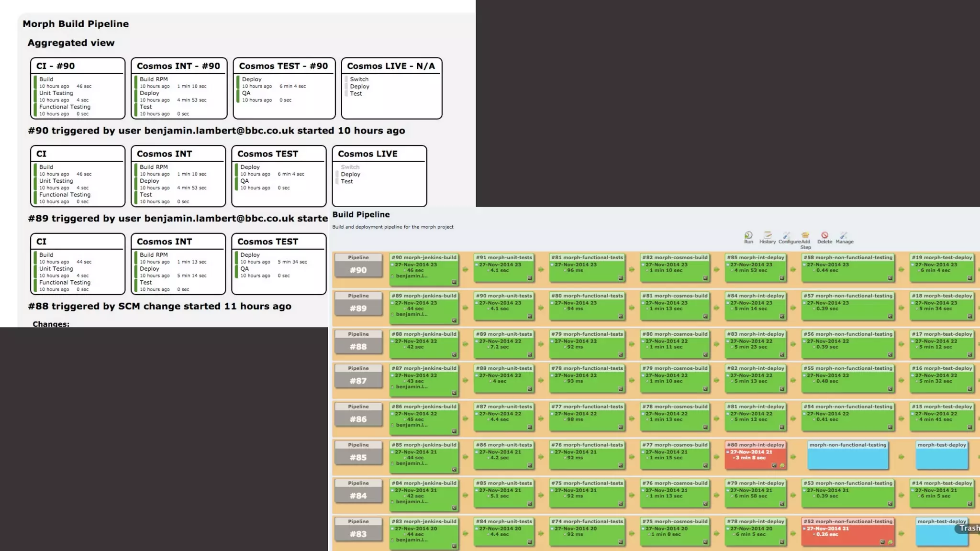The image size is (980, 551).
Task: Click the Build Pipeline heading
Action: pyautogui.click(x=361, y=215)
